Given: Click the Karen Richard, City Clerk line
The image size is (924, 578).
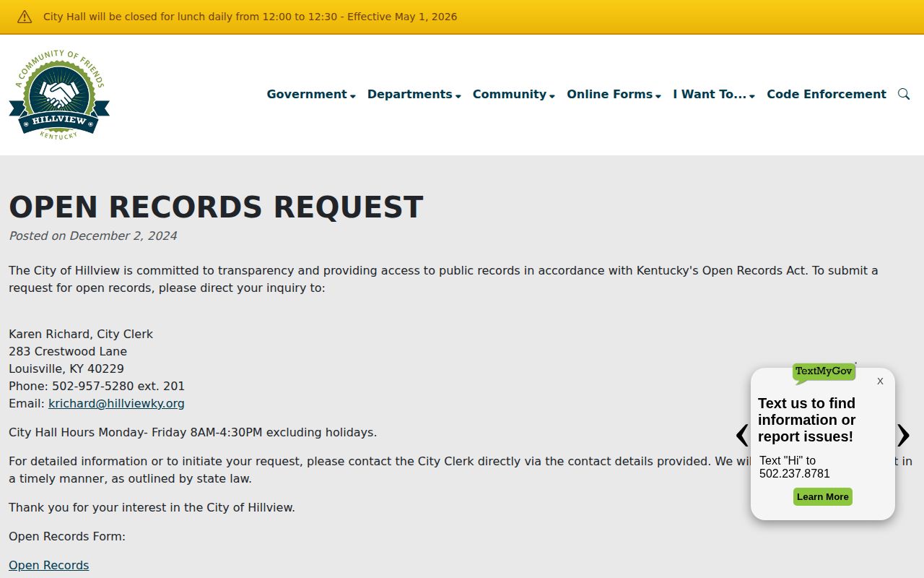Looking at the screenshot, I should [81, 334].
